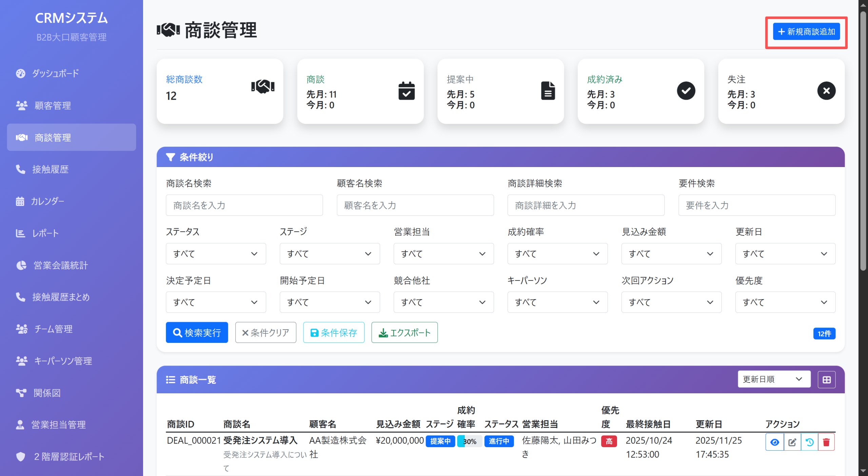Open 2階層認証レポート shield icon

(21, 456)
